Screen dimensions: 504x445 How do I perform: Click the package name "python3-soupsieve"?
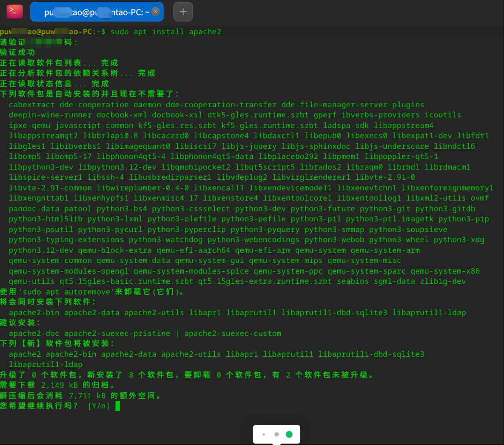point(408,230)
